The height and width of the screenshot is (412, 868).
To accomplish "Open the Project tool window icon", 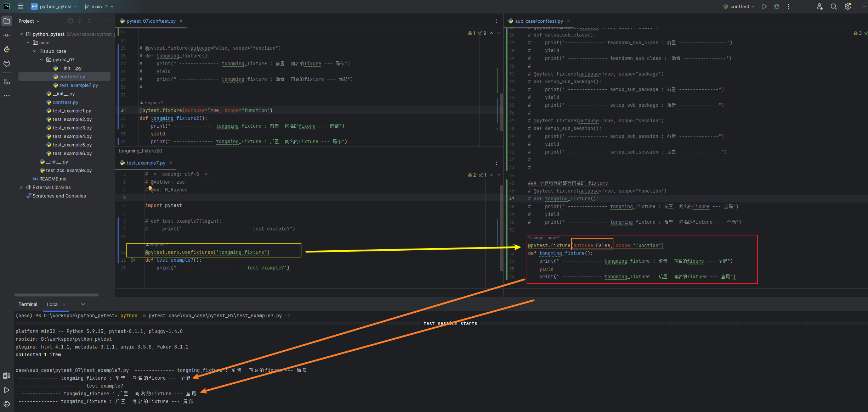I will 7,21.
